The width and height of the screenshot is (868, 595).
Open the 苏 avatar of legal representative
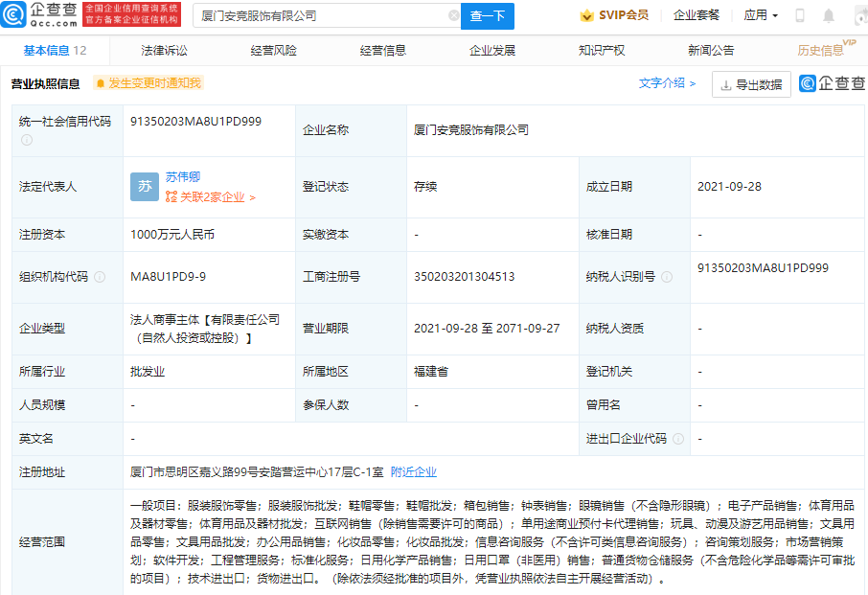tap(145, 187)
